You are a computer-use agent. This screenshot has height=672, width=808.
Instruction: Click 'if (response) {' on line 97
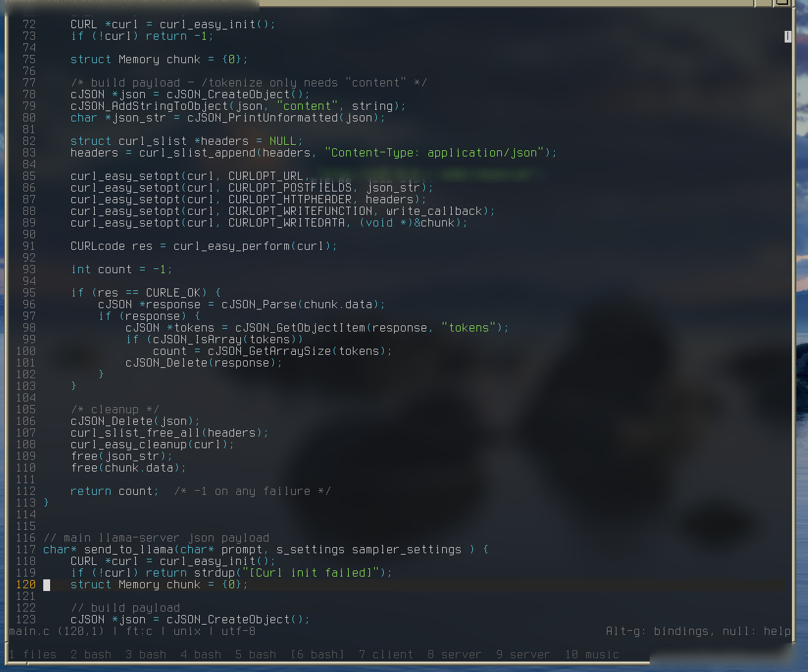[x=149, y=316]
